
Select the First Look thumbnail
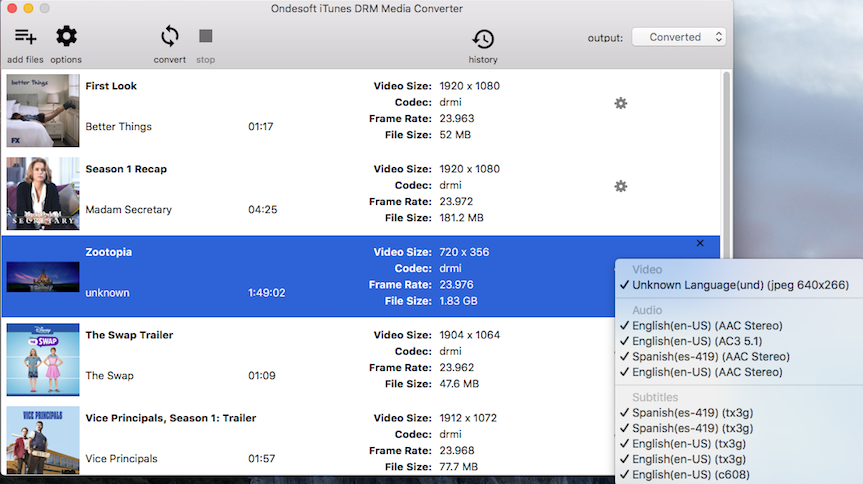[x=43, y=111]
